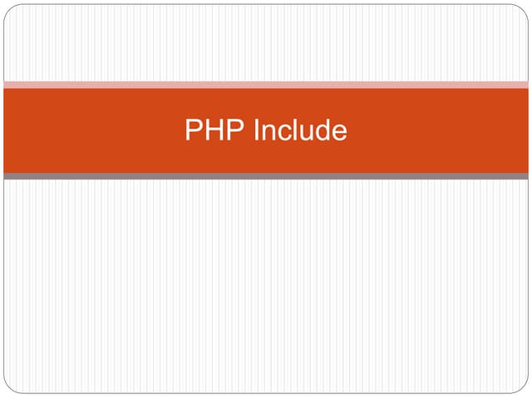Click the first letter "P" of the title

point(193,131)
